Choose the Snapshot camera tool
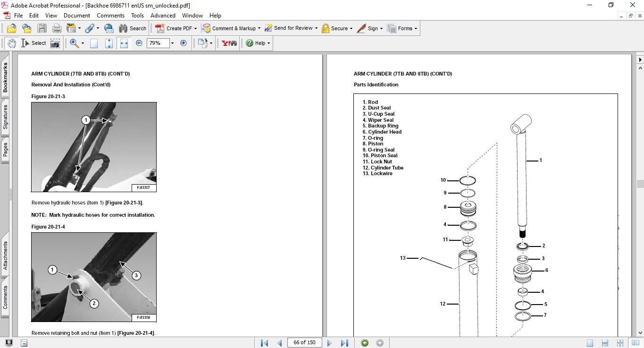The height and width of the screenshot is (348, 644). click(x=55, y=43)
